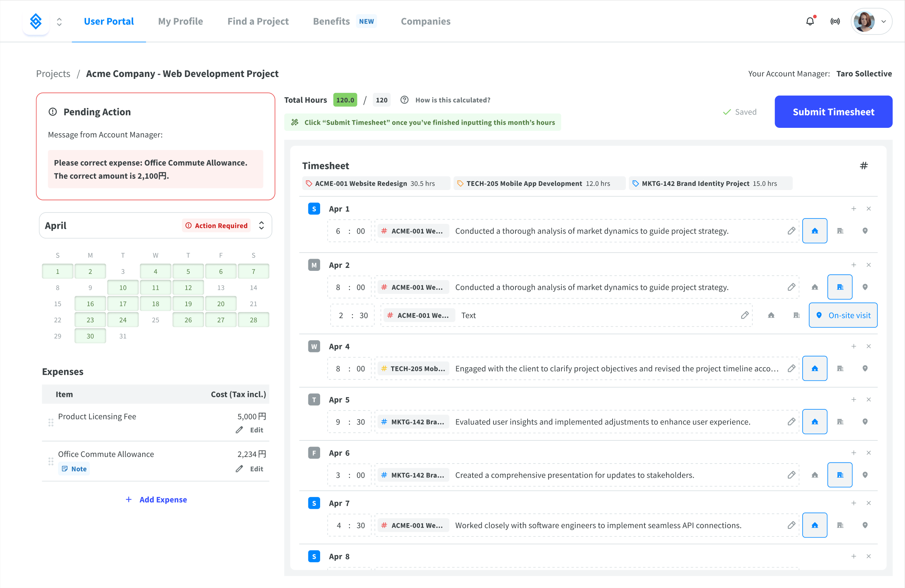Open the month selector chevrons next to April
Viewport: 905px width, 588px height.
pyautogui.click(x=262, y=225)
